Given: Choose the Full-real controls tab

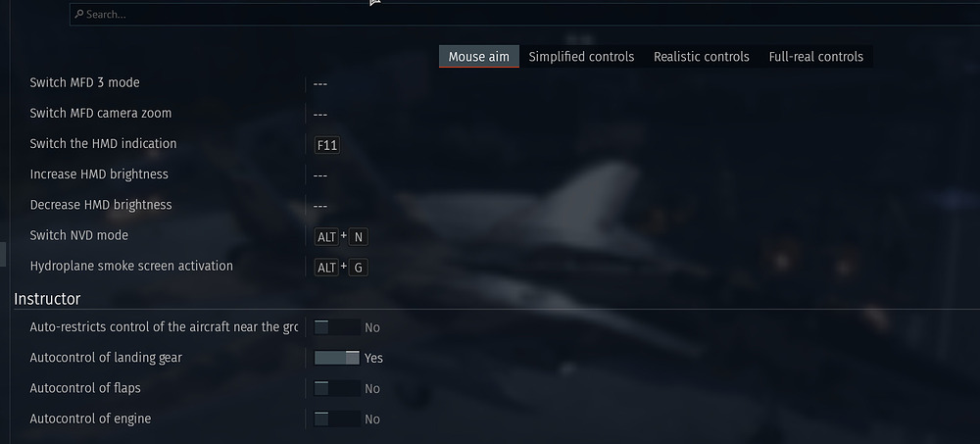Looking at the screenshot, I should (x=815, y=57).
